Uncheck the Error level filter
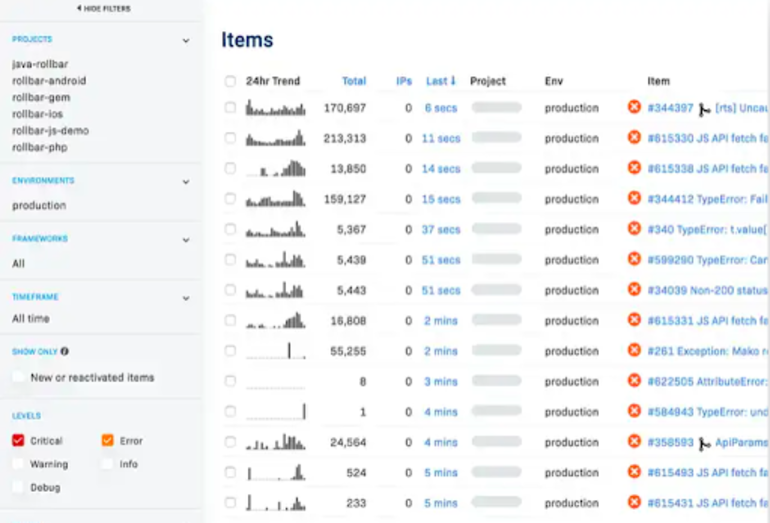This screenshot has height=523, width=770. pos(108,440)
